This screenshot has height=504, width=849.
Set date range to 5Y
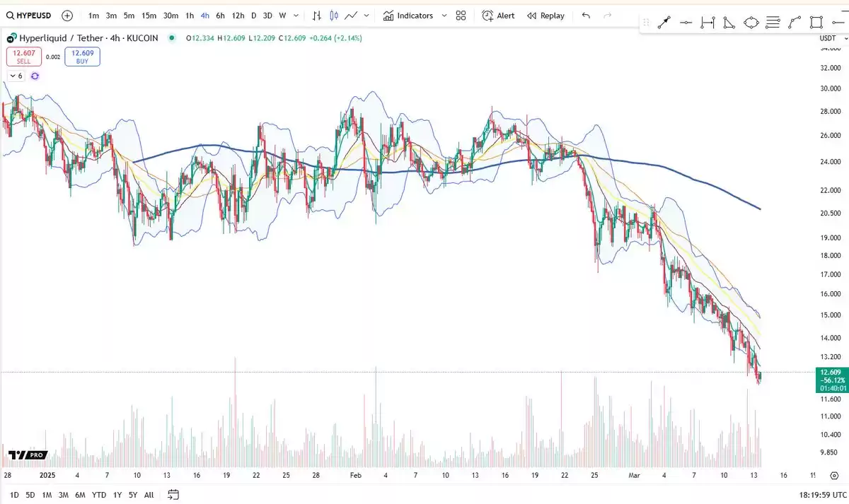click(133, 495)
